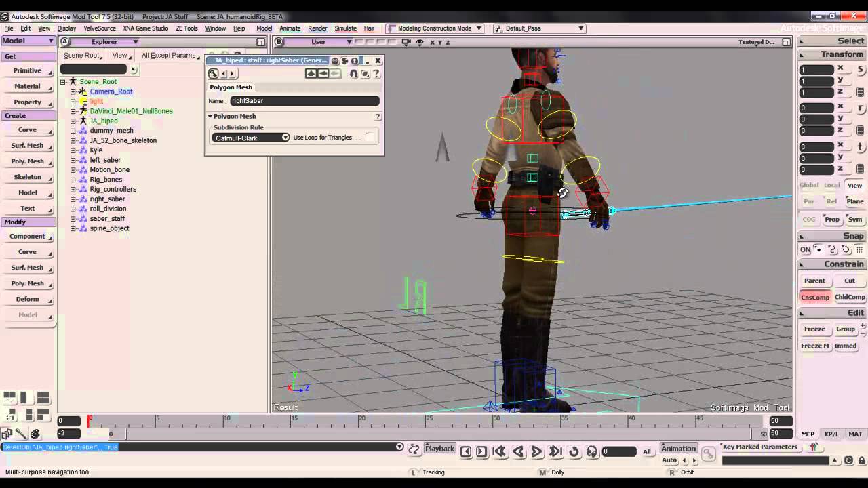
Task: Toggle Immed immediate mode
Action: tap(846, 346)
